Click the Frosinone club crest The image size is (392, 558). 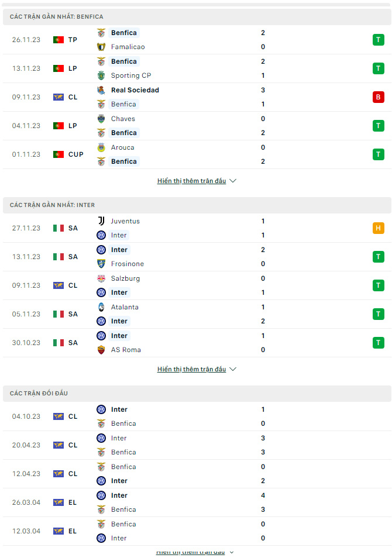pos(101,264)
